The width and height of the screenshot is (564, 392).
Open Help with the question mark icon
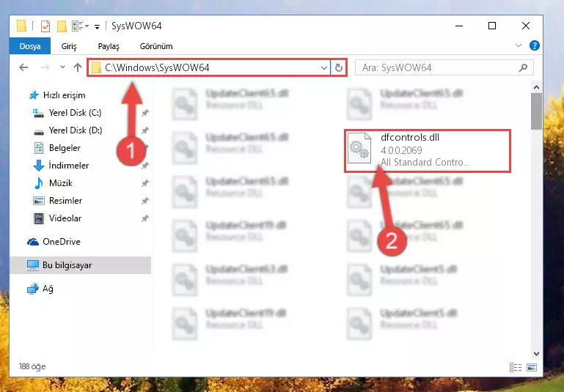pos(534,45)
